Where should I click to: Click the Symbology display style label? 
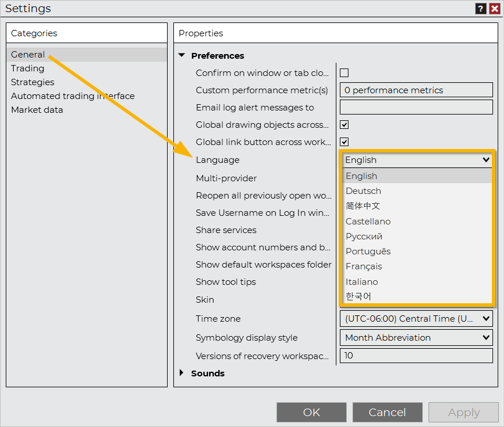click(x=247, y=338)
